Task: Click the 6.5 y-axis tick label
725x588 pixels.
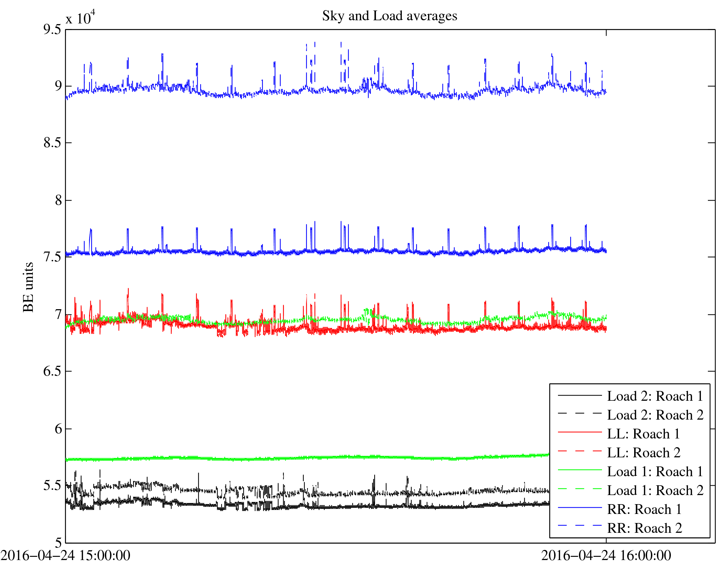Action: click(52, 371)
